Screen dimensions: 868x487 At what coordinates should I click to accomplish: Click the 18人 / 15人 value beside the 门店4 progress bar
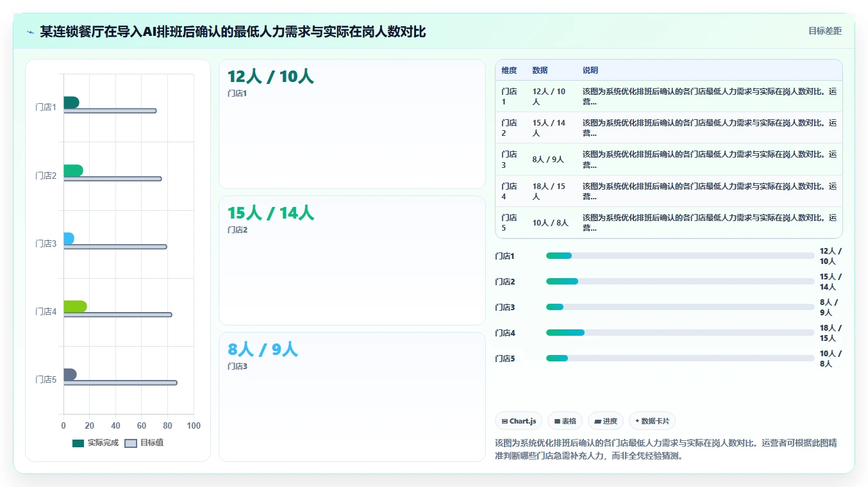point(831,333)
